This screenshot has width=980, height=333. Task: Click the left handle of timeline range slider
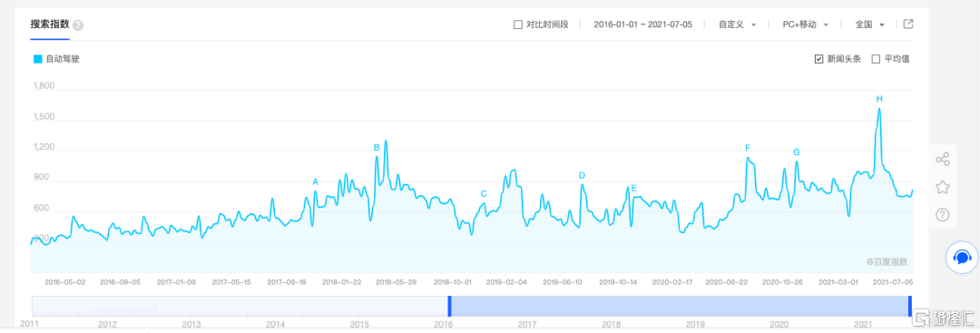449,306
